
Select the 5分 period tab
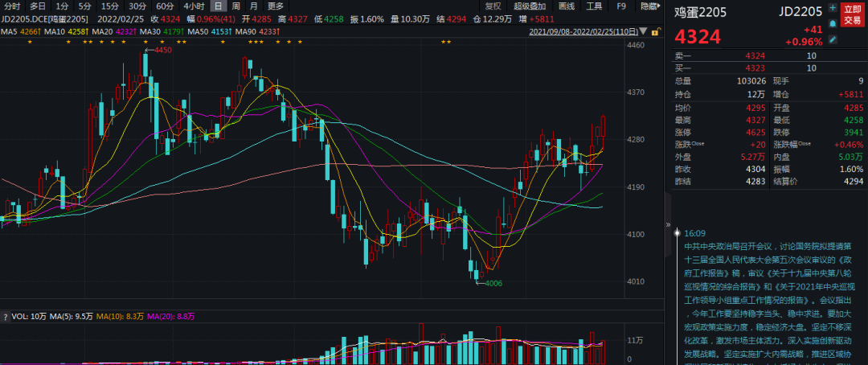point(84,6)
